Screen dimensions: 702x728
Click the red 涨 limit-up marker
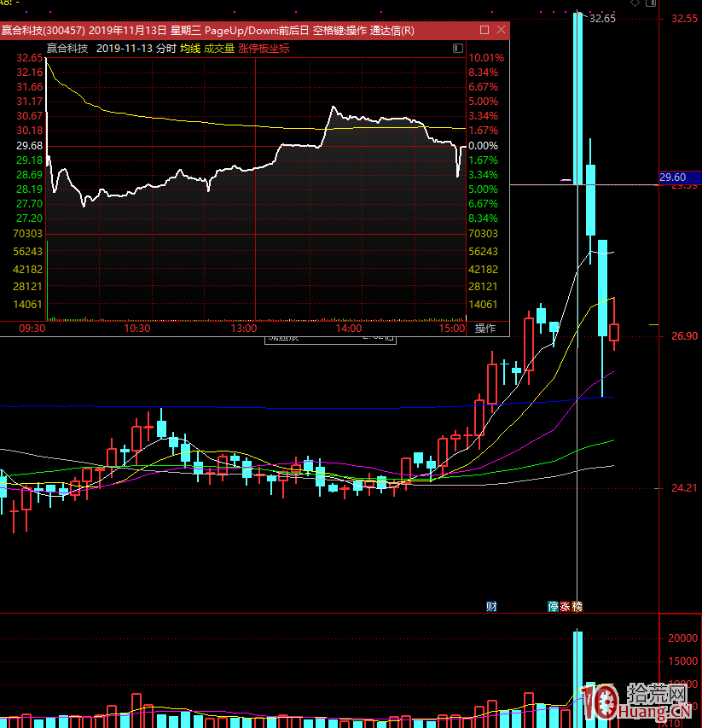click(565, 607)
